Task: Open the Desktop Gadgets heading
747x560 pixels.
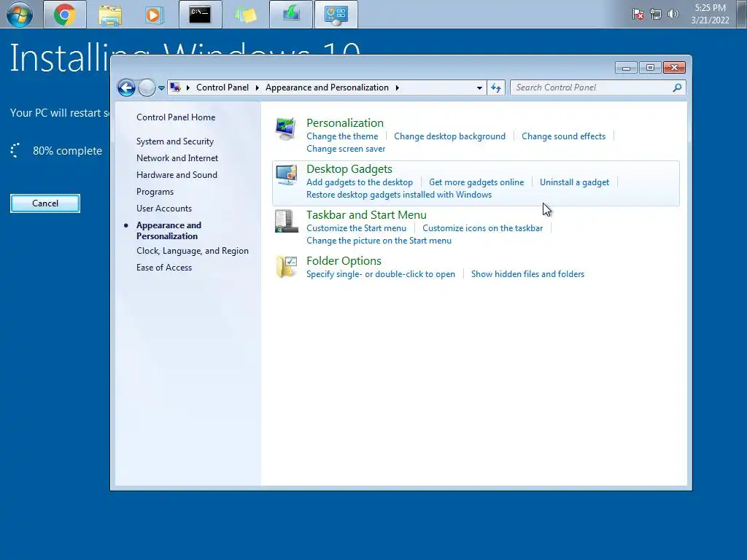Action: click(x=349, y=169)
